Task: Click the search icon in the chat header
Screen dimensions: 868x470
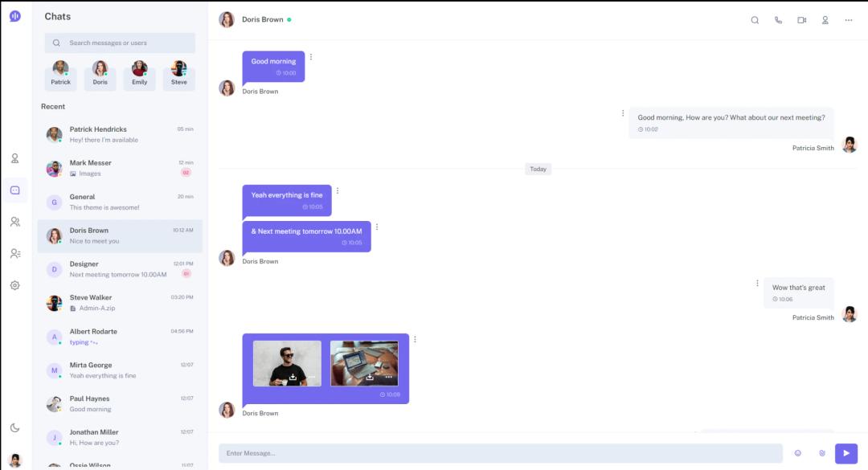Action: (755, 20)
